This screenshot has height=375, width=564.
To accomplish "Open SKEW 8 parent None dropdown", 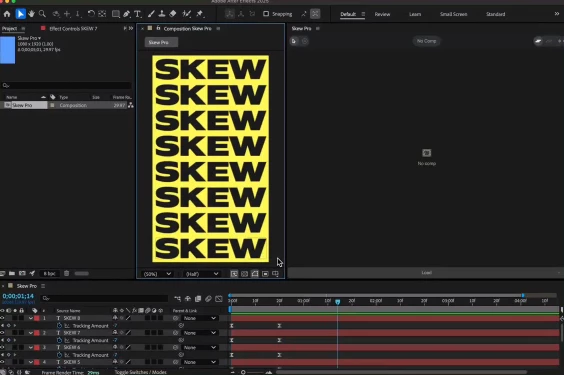I will coord(200,318).
